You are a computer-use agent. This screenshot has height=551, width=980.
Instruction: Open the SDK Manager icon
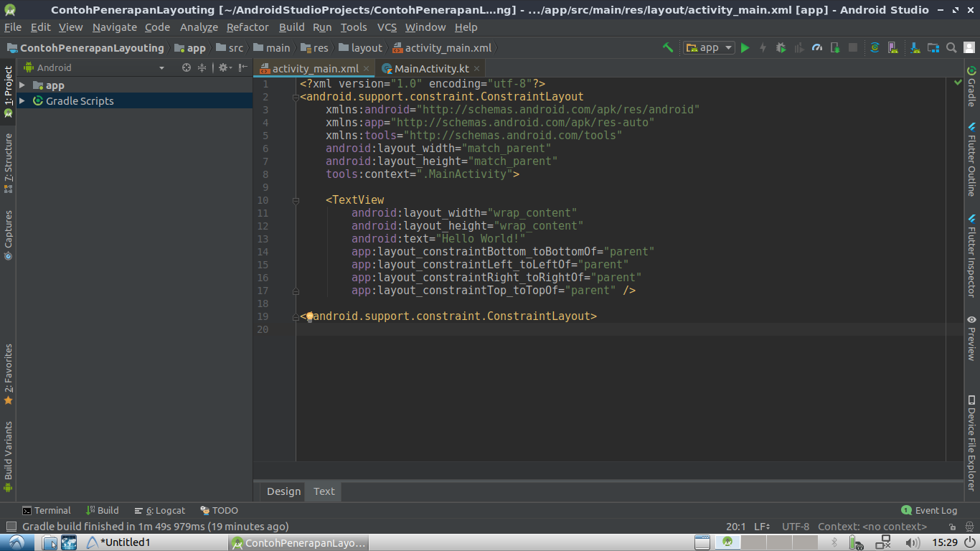pyautogui.click(x=915, y=48)
